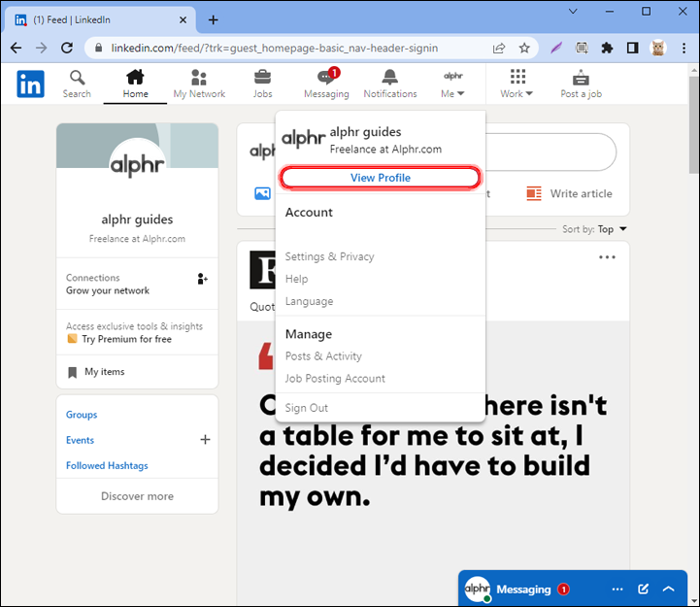Click the screenshot capture extension icon
The height and width of the screenshot is (607, 700).
(x=582, y=48)
